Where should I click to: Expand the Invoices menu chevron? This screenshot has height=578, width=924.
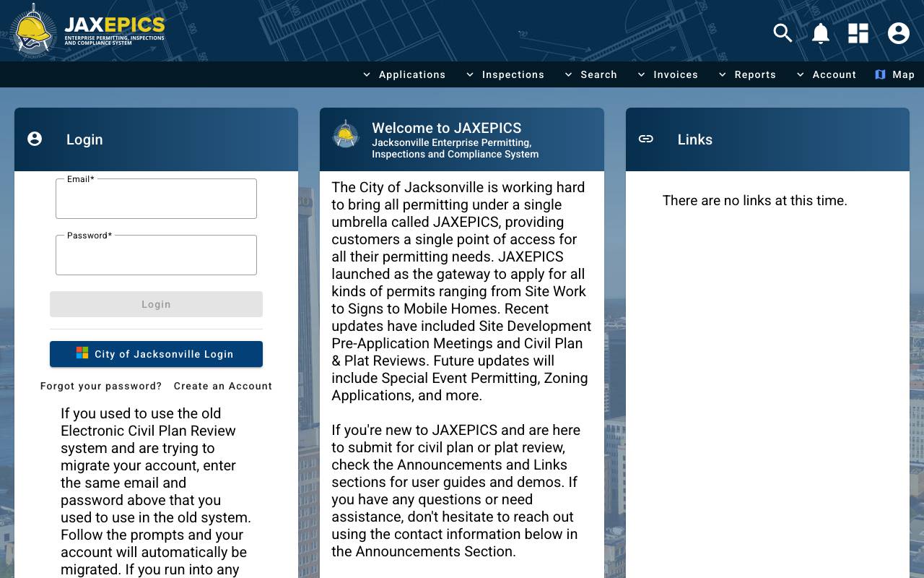642,74
